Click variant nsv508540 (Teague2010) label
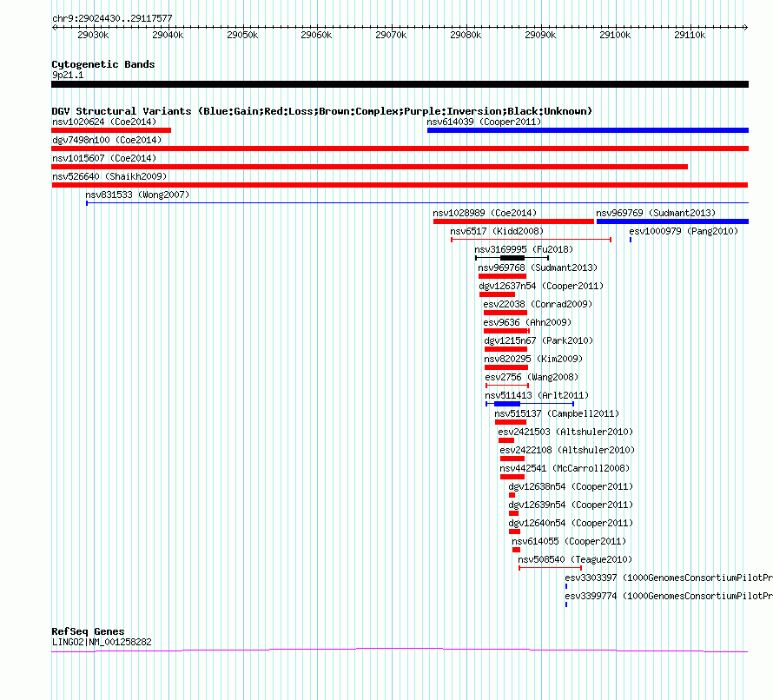Image resolution: width=773 pixels, height=700 pixels. click(x=575, y=559)
